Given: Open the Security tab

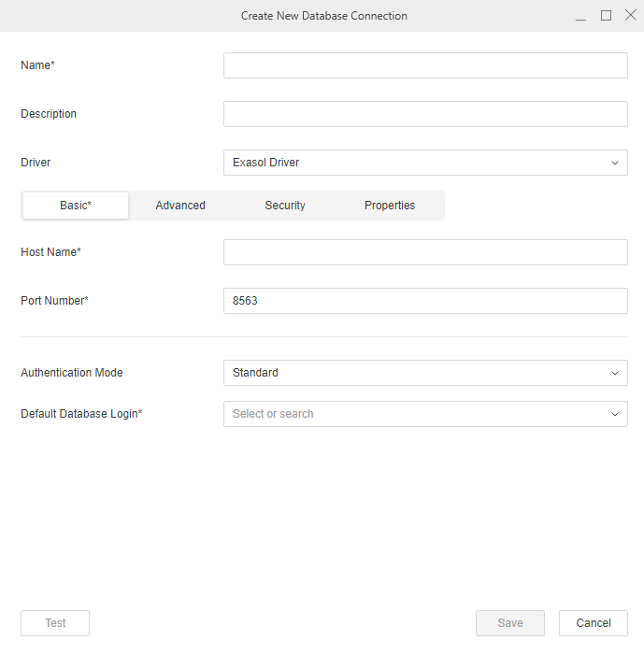Looking at the screenshot, I should pyautogui.click(x=285, y=206).
